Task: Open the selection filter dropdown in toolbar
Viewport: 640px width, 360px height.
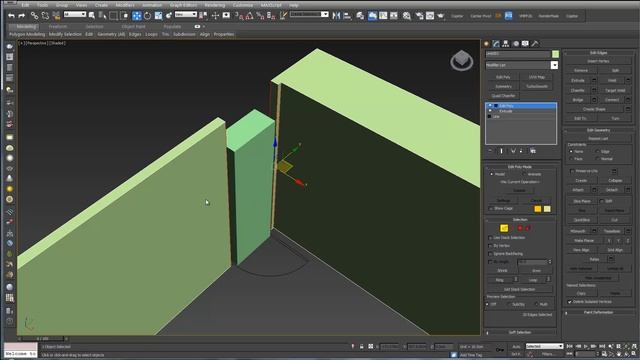Action: click(75, 14)
